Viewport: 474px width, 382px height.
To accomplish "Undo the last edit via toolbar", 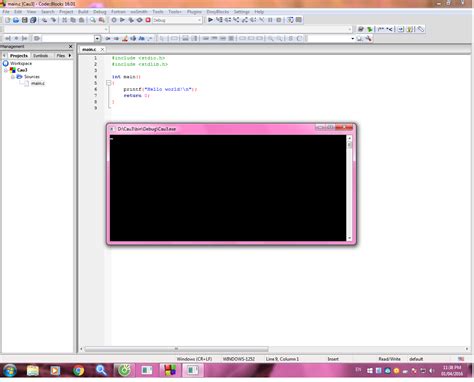I will tap(44, 20).
